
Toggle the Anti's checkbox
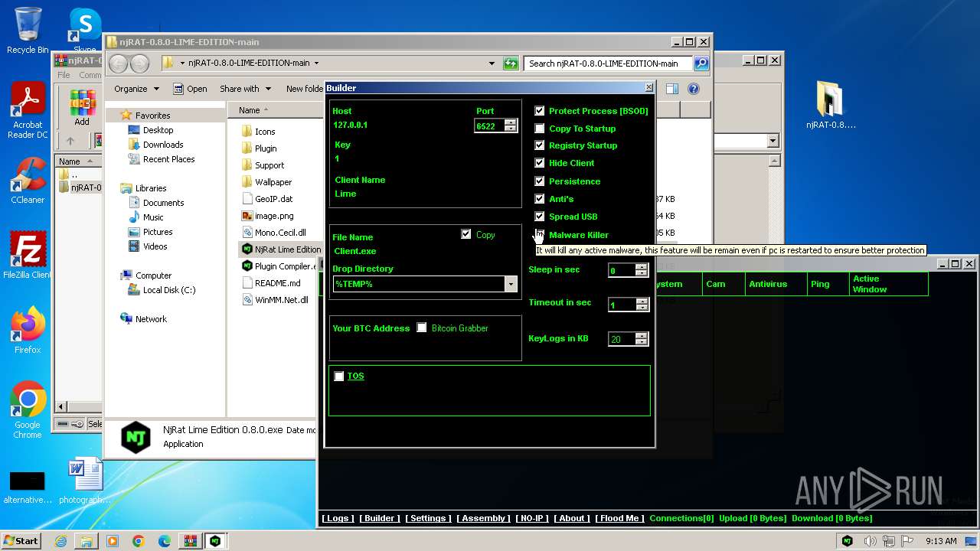click(540, 199)
